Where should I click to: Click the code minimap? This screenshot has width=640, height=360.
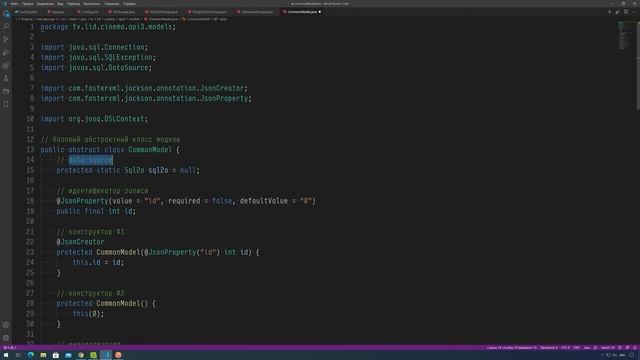pyautogui.click(x=625, y=35)
